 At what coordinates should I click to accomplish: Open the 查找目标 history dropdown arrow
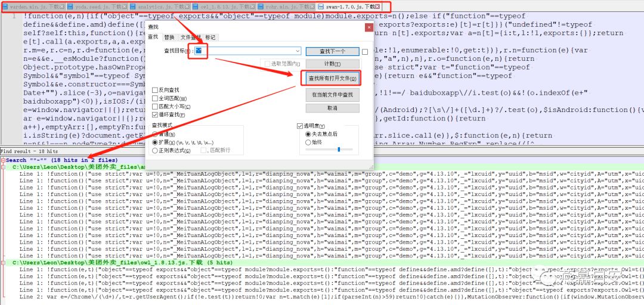298,51
